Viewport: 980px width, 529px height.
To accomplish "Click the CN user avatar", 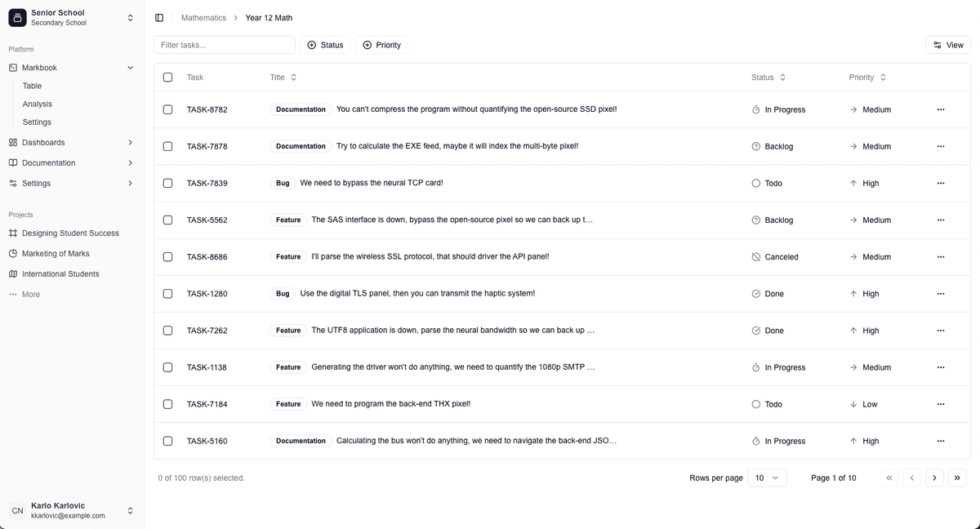I will [17, 510].
